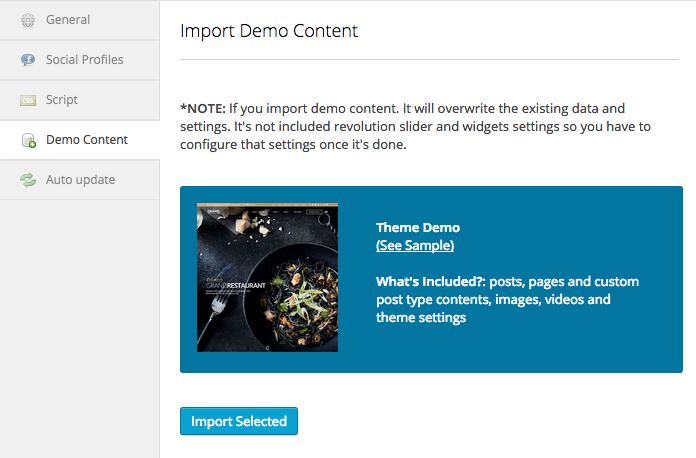Click the blue Theme Demo card background
This screenshot has width=696, height=458.
pyautogui.click(x=560, y=350)
